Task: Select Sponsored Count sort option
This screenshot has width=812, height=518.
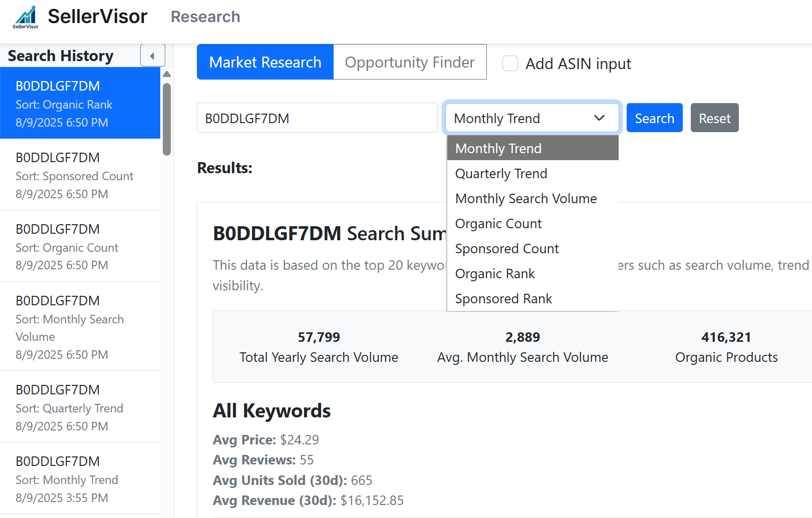Action: click(x=506, y=249)
